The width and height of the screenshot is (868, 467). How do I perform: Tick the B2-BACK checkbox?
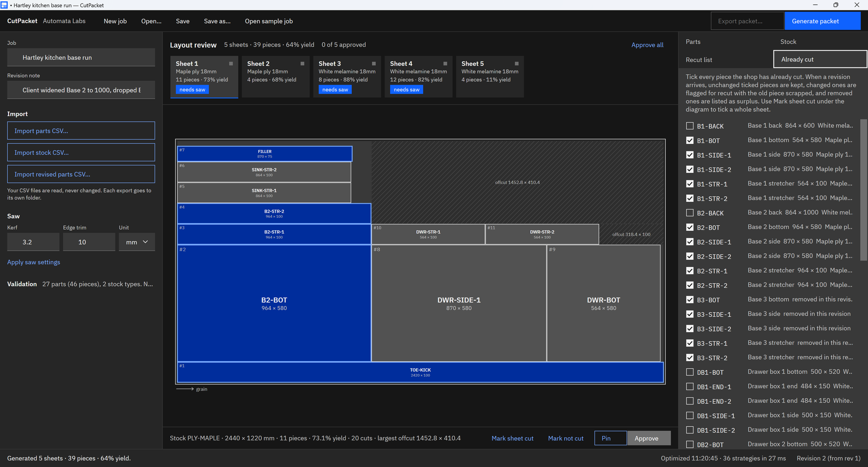coord(690,213)
